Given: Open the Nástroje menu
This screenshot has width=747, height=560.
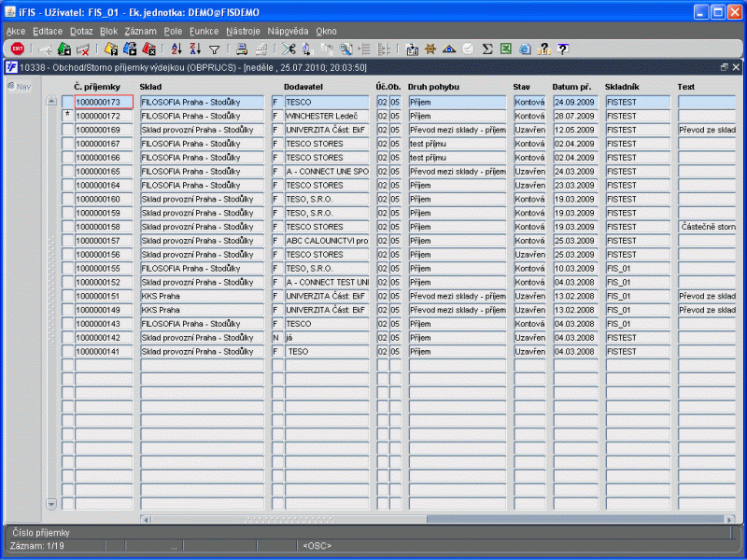Looking at the screenshot, I should point(243,31).
